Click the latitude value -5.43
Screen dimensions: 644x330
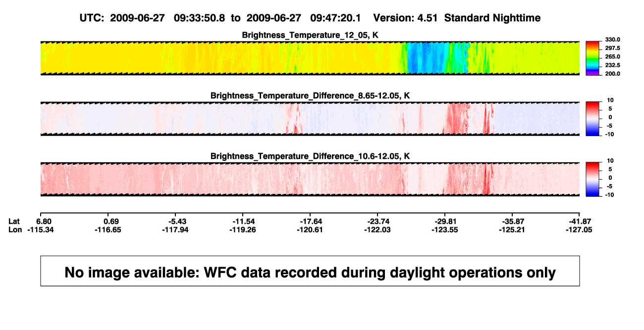(177, 221)
